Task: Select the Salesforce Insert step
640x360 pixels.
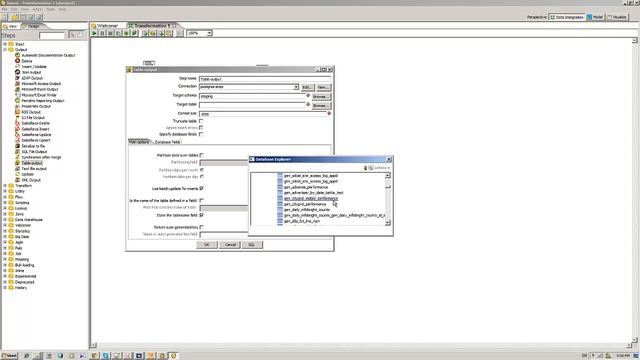Action: pyautogui.click(x=35, y=129)
